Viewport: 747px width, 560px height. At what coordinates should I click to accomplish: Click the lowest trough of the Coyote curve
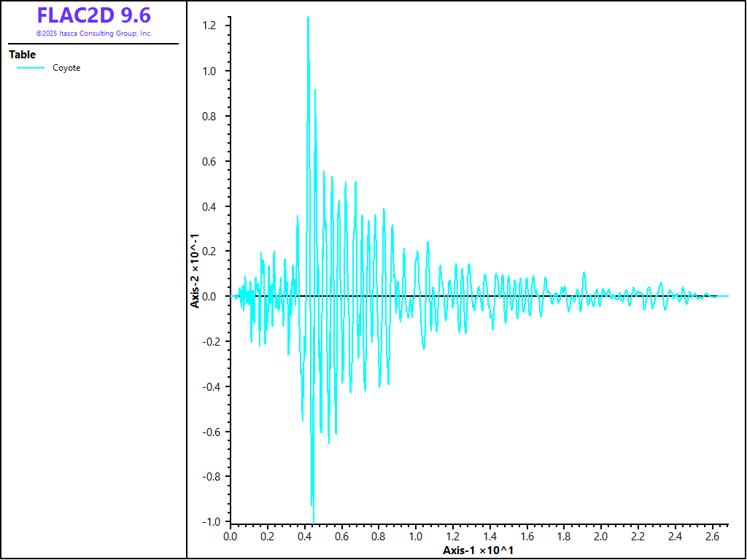click(x=314, y=522)
